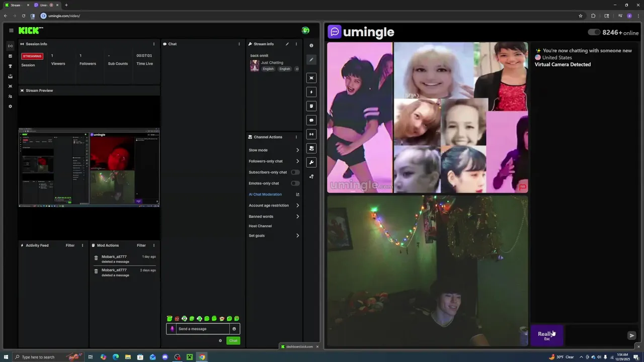Click the three-dots cluster icon below wrench
The width and height of the screenshot is (644, 362).
(311, 176)
